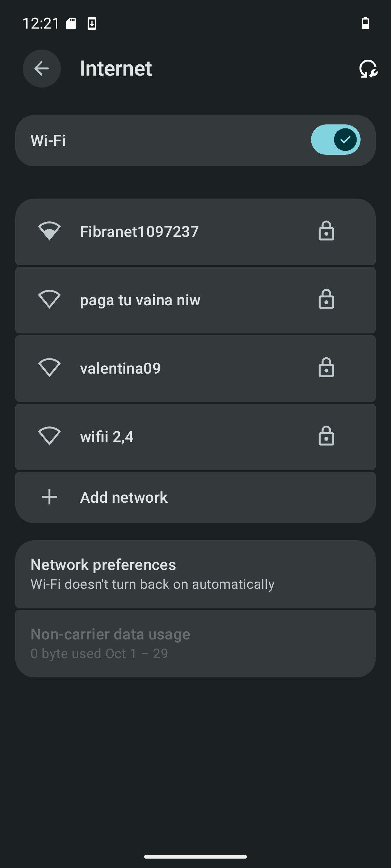Screen dimensions: 391x868
Task: Turn off the Wi-Fi toggle
Action: (335, 140)
